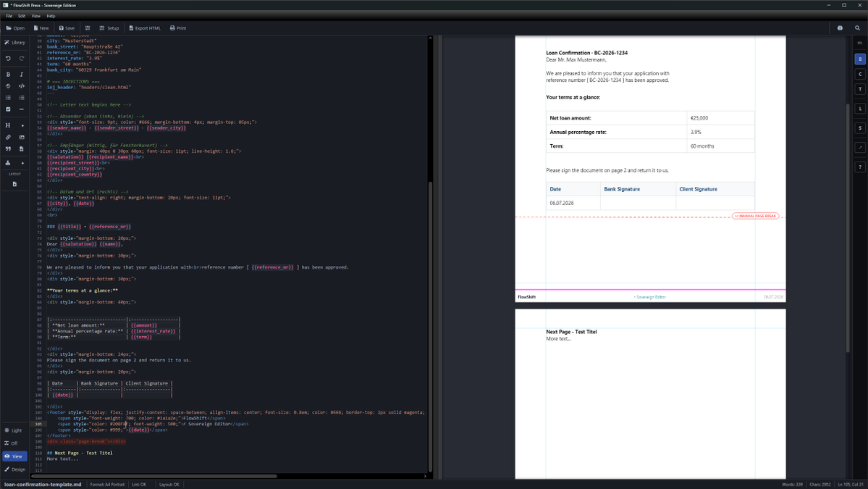868x489 pixels.
Task: Redo the last edit
Action: click(x=22, y=58)
